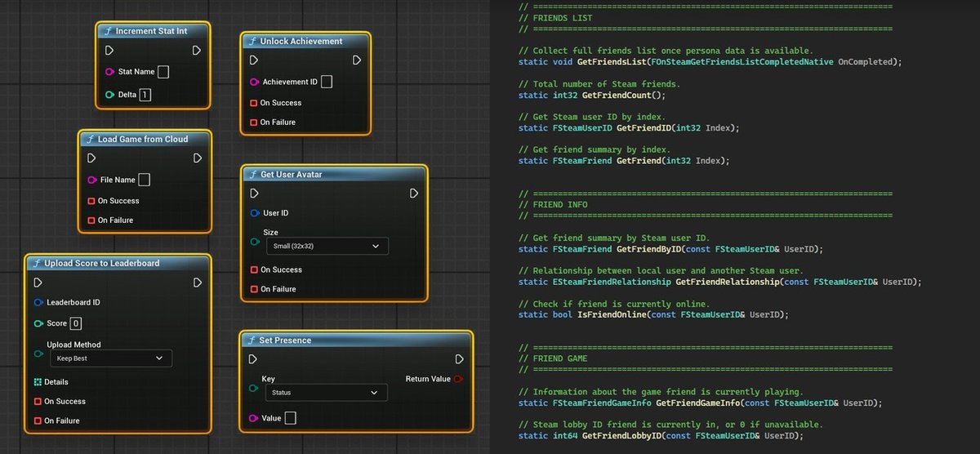
Task: Click the File Name string pin
Action: coord(91,180)
